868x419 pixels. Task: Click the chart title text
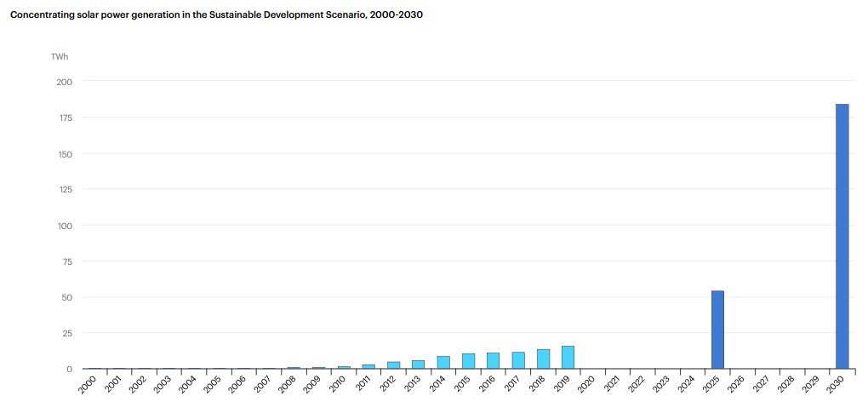tap(216, 15)
